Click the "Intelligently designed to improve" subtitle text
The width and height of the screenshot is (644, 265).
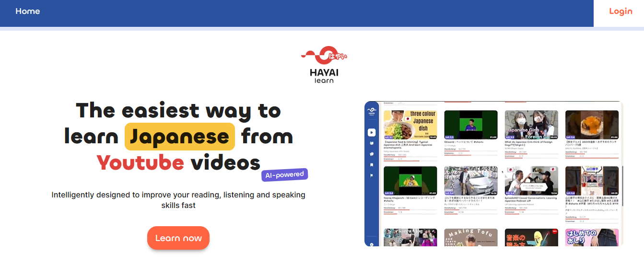178,200
